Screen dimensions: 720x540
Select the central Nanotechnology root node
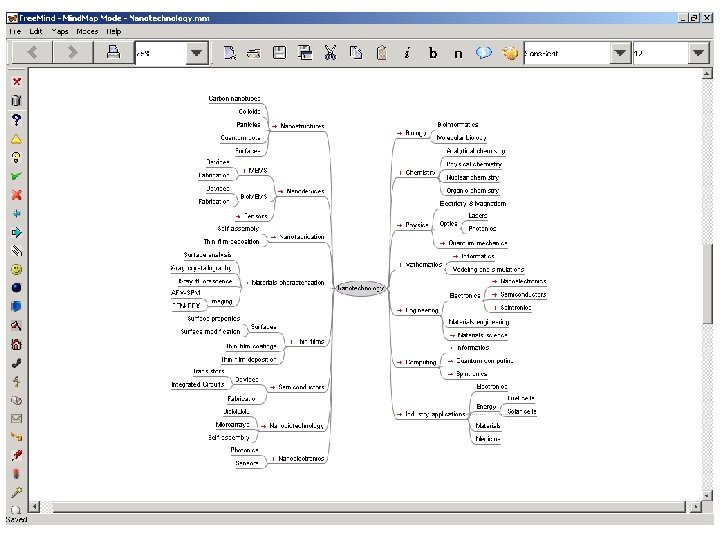tap(360, 288)
